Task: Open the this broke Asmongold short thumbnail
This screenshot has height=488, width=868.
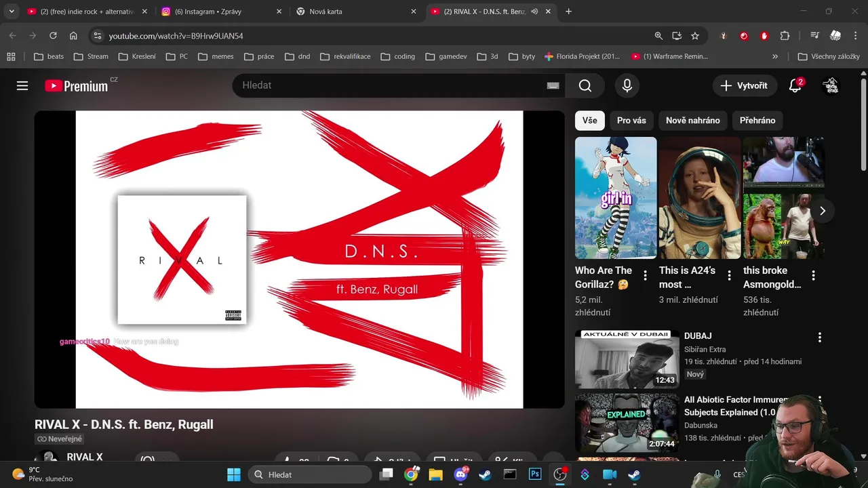Action: 783,197
